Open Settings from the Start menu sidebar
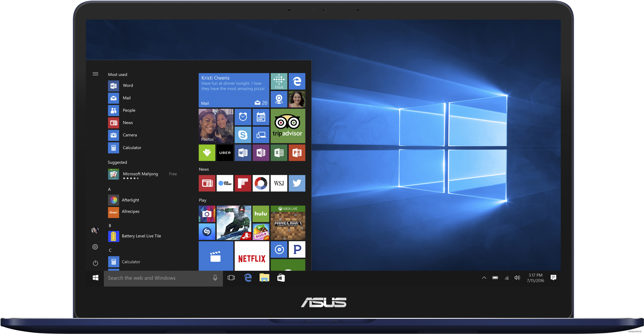The image size is (644, 334). [x=95, y=247]
